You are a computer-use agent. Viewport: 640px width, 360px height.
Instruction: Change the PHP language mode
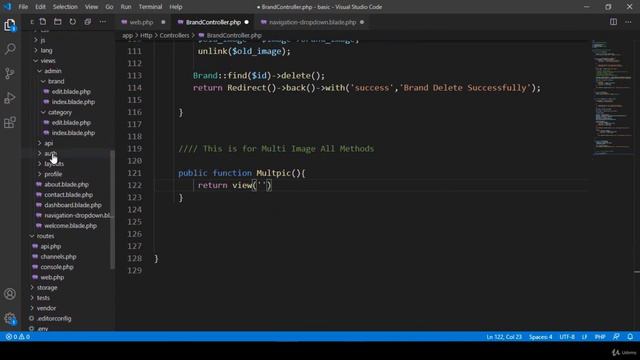[x=600, y=337]
